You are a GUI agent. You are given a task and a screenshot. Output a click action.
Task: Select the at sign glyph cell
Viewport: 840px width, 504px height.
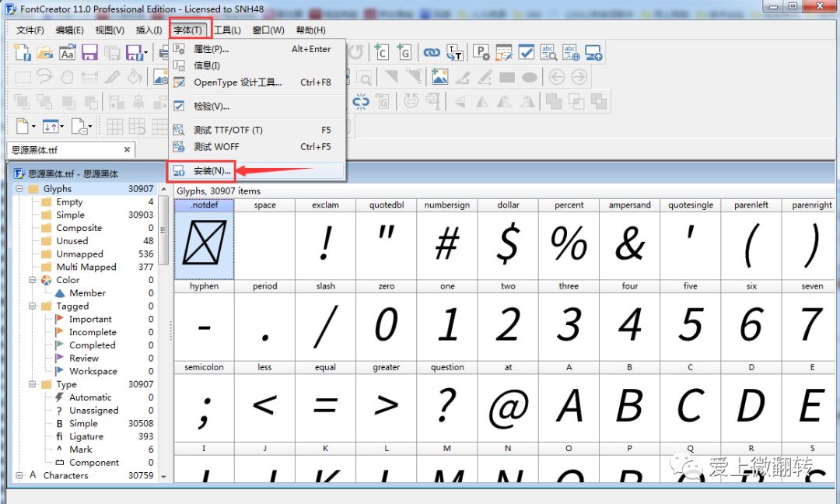pyautogui.click(x=508, y=401)
